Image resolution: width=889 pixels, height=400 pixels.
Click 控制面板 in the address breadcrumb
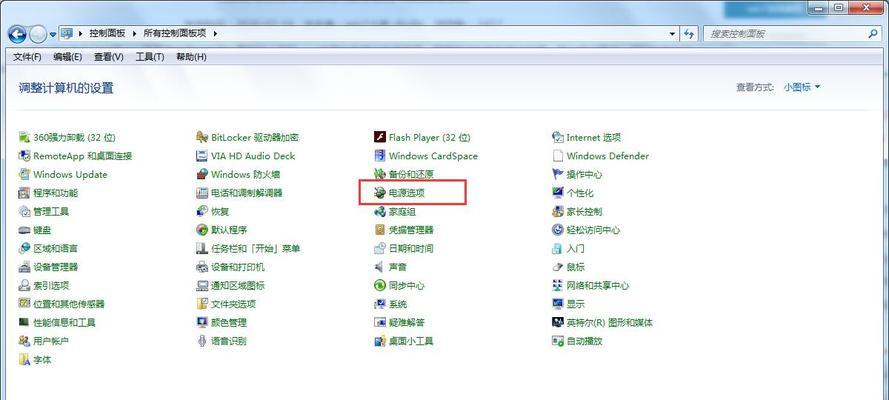pyautogui.click(x=107, y=34)
